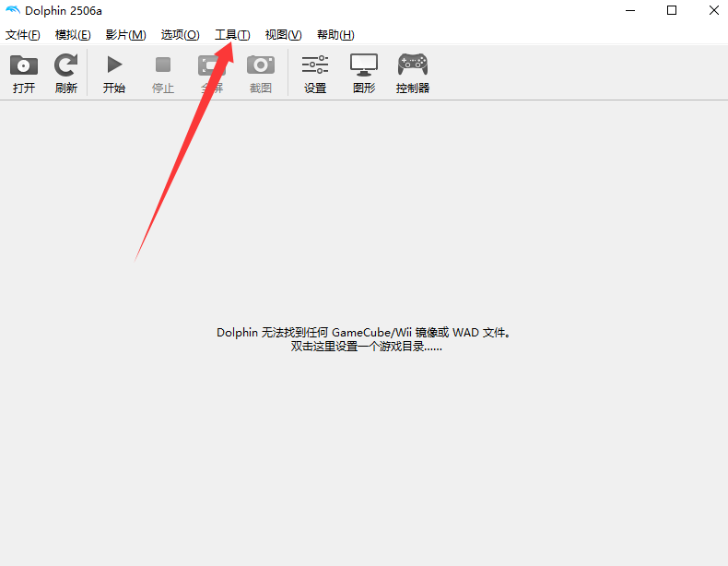Open the 帮助(H) menu
The height and width of the screenshot is (566, 728).
335,35
